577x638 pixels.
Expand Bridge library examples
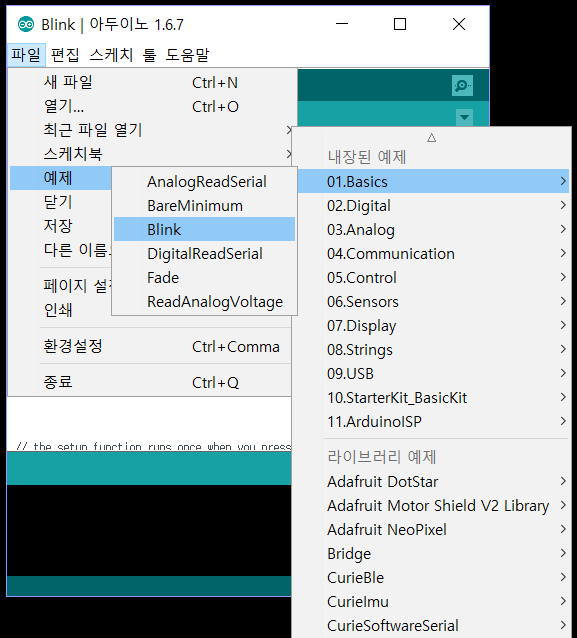tap(433, 553)
